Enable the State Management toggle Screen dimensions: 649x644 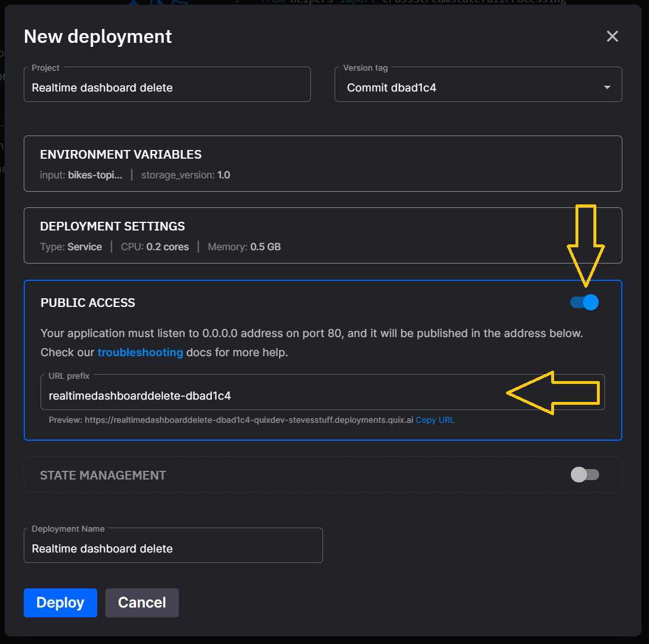pos(585,475)
